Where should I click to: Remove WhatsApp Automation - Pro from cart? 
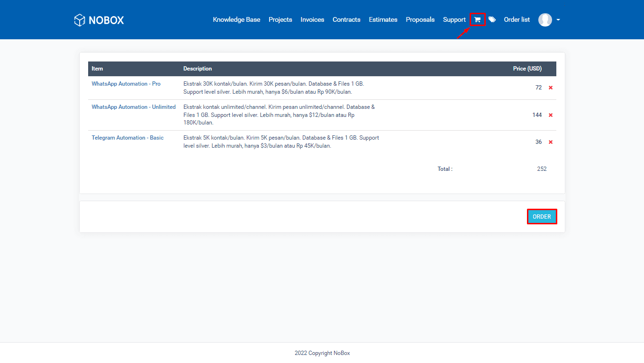[550, 88]
